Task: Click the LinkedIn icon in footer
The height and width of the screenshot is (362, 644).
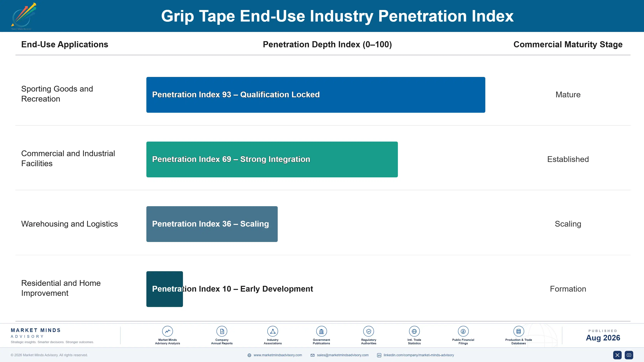Action: point(379,355)
